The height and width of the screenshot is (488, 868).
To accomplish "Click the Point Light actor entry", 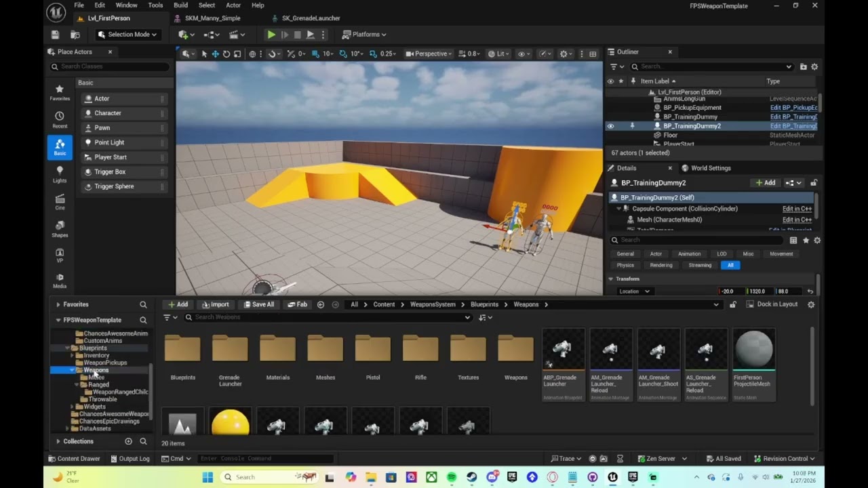I will (x=124, y=142).
